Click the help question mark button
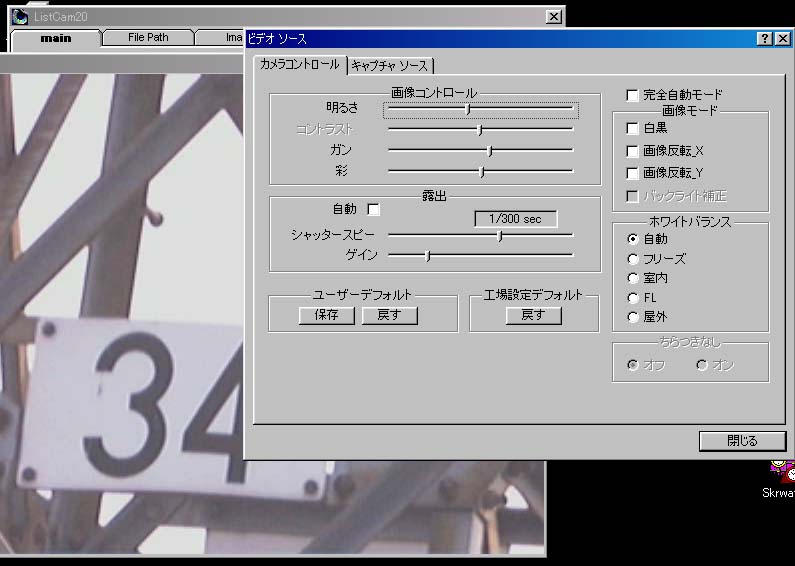The width and height of the screenshot is (795, 566). [764, 38]
